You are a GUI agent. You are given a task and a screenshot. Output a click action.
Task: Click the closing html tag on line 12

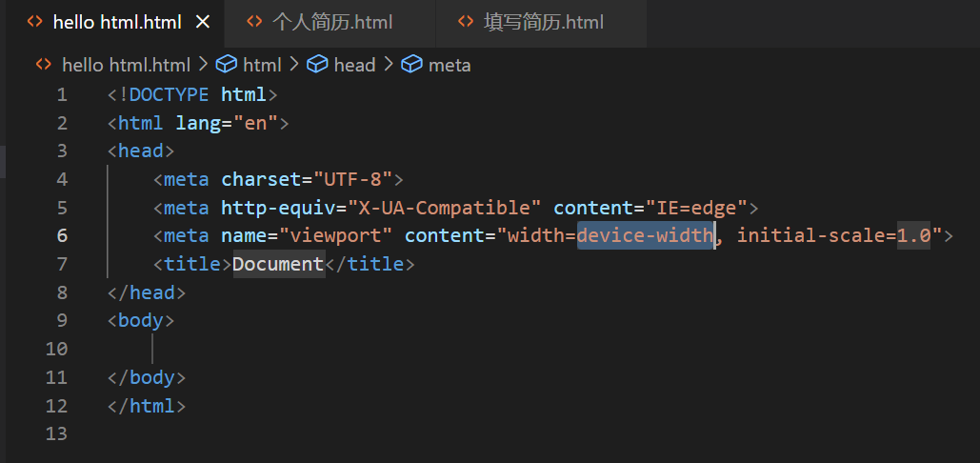point(147,406)
